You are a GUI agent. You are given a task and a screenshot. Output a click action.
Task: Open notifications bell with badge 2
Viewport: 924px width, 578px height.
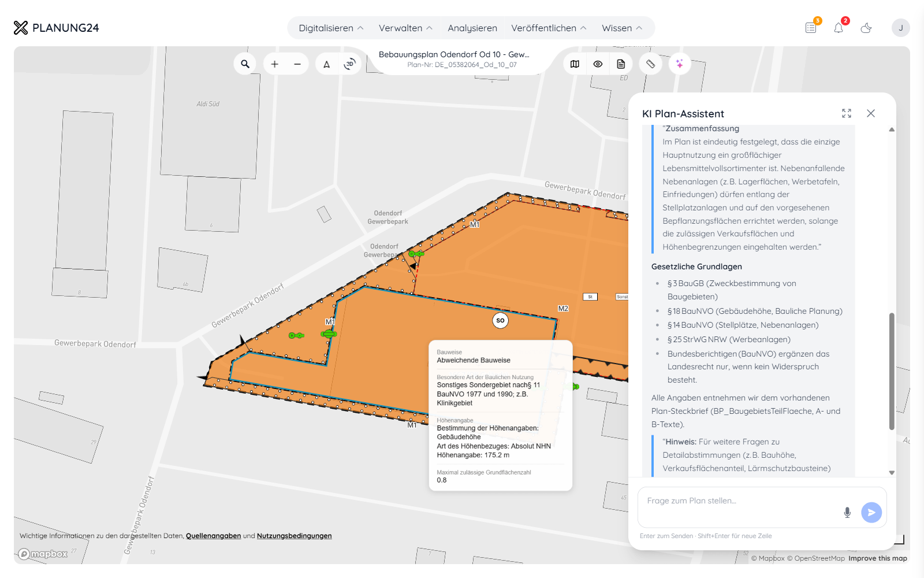click(x=839, y=27)
